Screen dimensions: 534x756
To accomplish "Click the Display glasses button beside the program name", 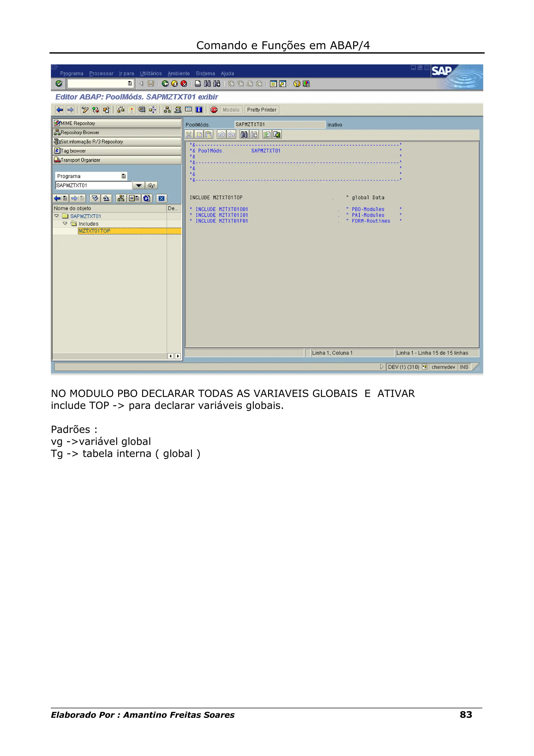I will [x=151, y=185].
